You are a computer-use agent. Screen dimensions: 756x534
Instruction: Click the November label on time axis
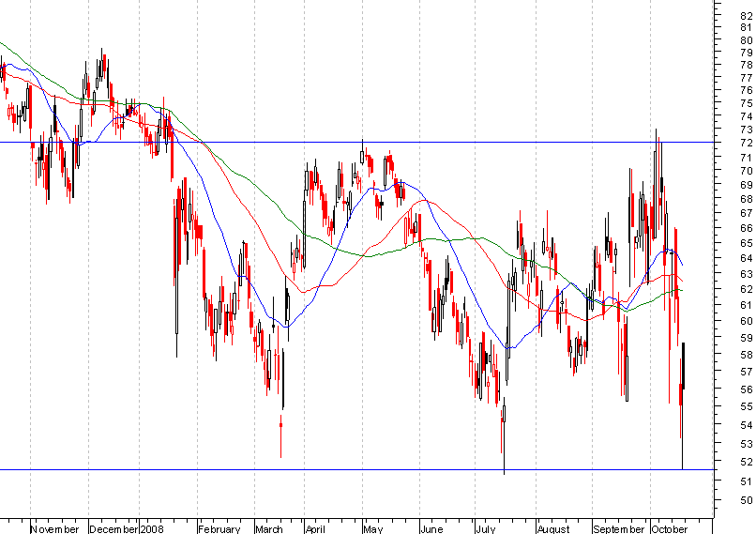(55, 528)
